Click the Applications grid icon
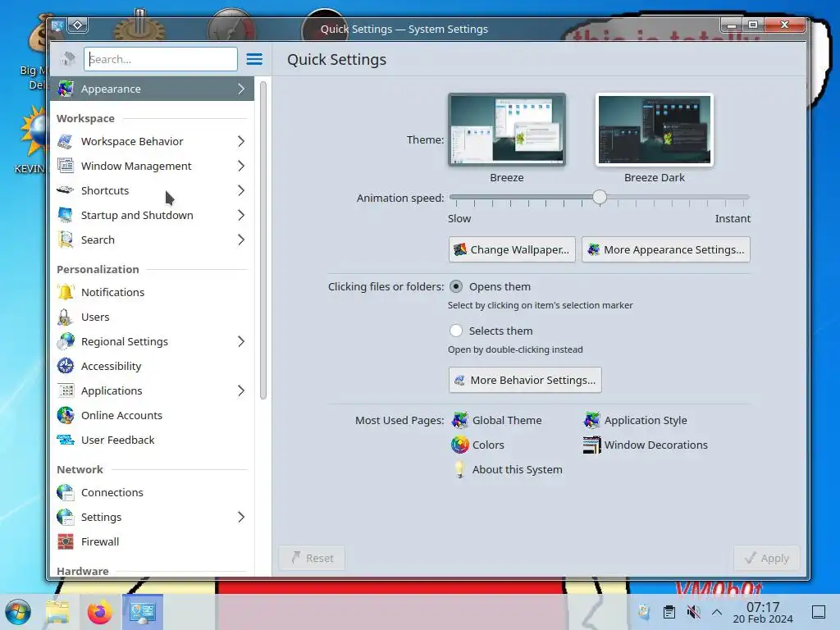This screenshot has width=840, height=630. click(66, 391)
